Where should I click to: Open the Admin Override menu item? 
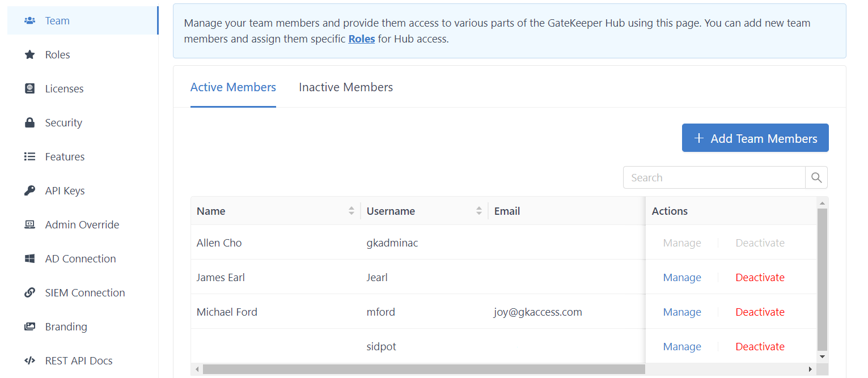pyautogui.click(x=82, y=225)
